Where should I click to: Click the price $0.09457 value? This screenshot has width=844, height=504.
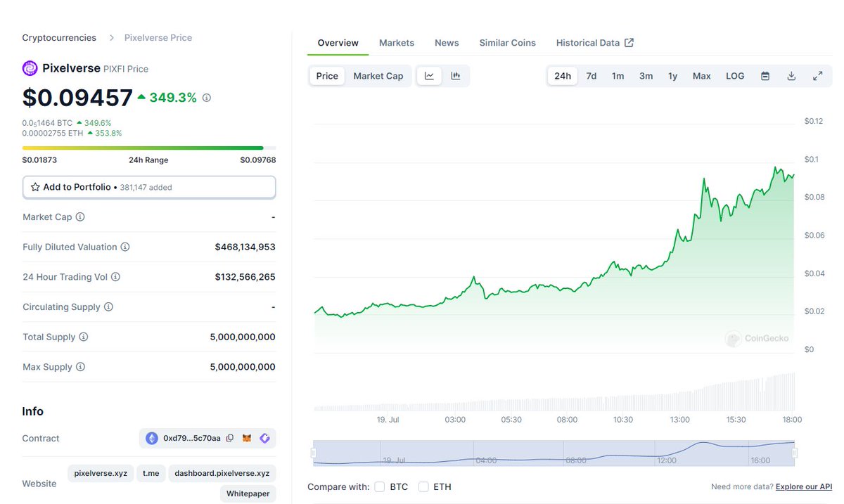tap(77, 98)
